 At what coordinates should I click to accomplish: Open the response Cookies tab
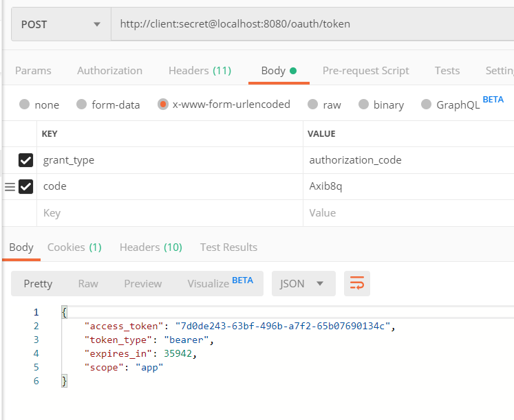pyautogui.click(x=74, y=247)
